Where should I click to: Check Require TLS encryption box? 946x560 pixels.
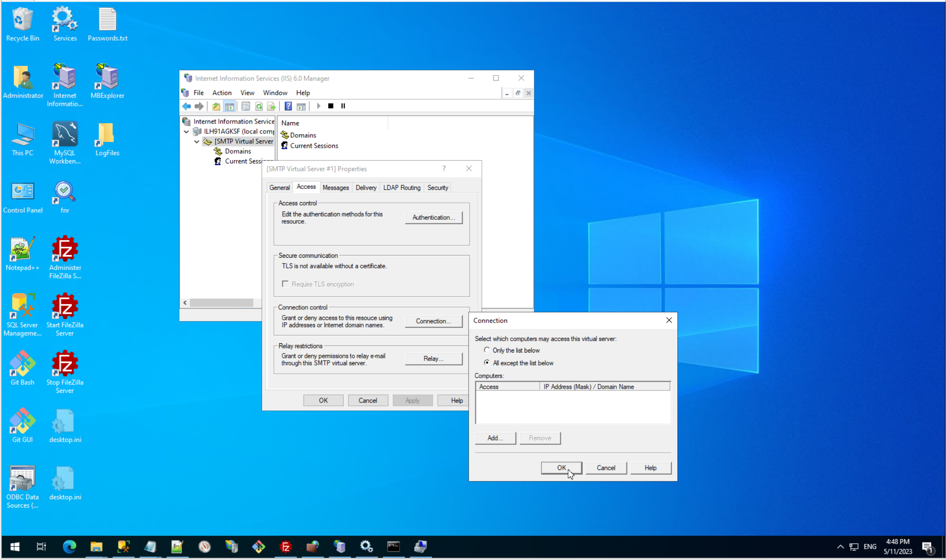(x=285, y=284)
